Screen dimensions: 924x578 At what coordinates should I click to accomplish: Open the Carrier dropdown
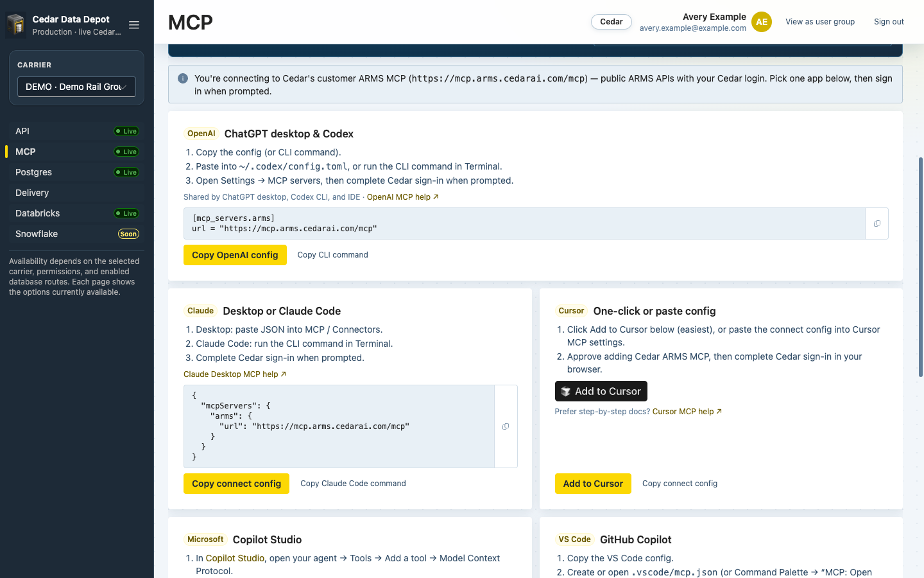pos(76,87)
